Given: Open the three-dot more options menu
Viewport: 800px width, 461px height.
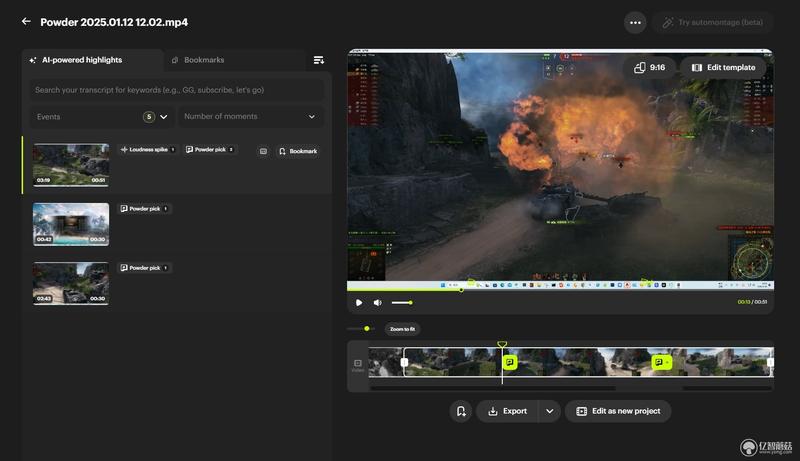Looking at the screenshot, I should click(635, 22).
